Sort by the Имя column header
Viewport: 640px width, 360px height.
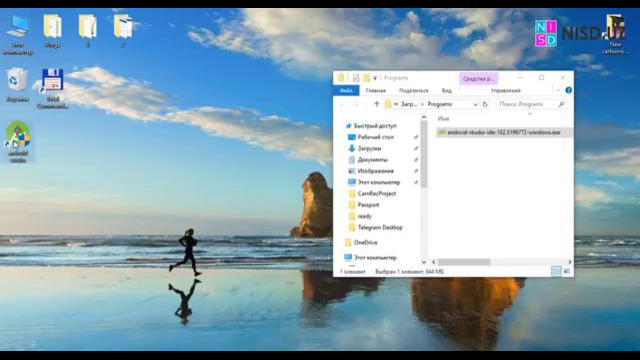[x=443, y=119]
